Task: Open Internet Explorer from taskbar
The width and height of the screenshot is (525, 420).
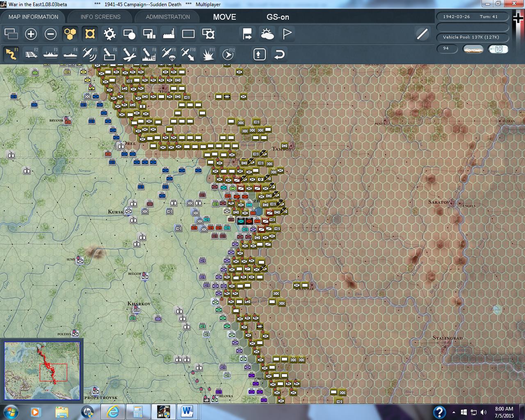Action: point(113,412)
